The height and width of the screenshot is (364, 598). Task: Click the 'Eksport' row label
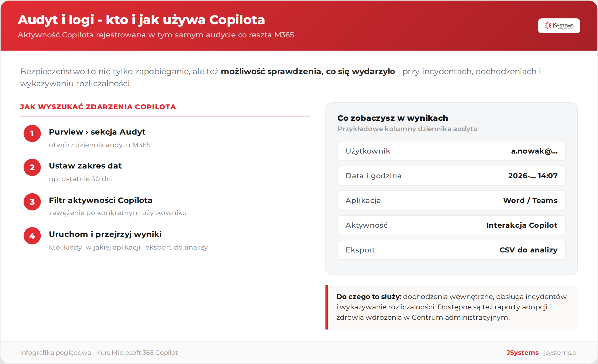pos(360,250)
